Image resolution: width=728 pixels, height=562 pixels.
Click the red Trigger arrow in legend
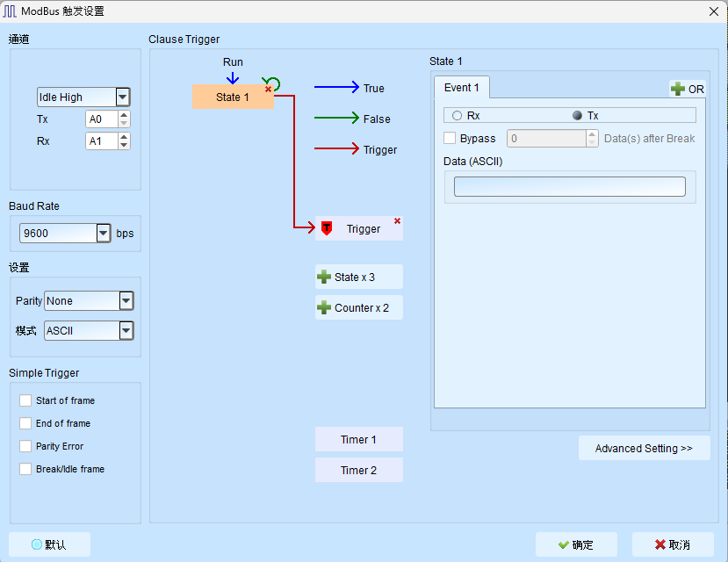pos(336,148)
